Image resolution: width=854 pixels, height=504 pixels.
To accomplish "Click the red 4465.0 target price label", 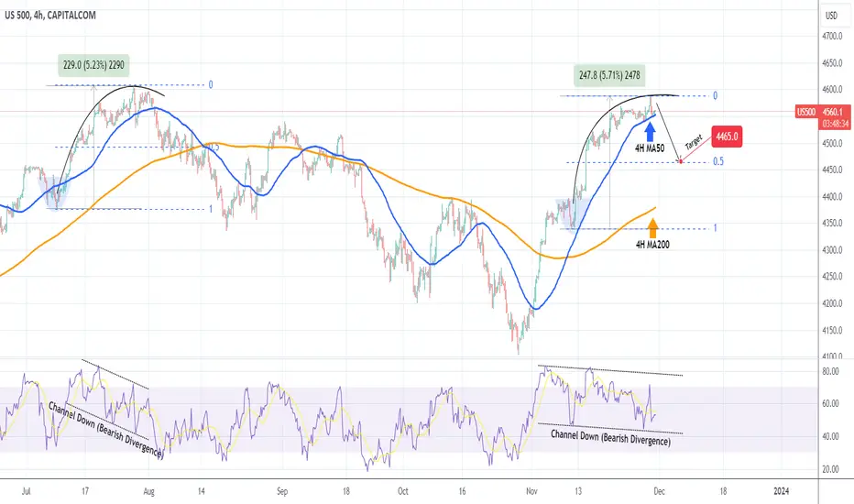I will click(x=728, y=137).
